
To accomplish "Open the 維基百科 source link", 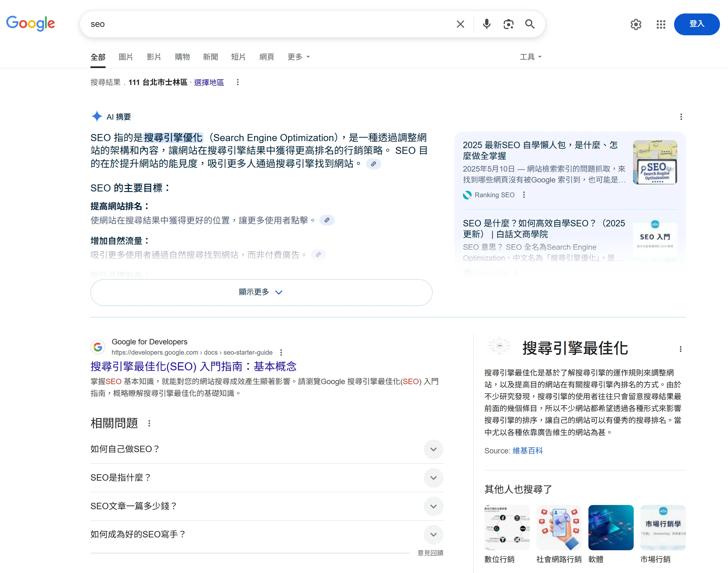I will (527, 451).
